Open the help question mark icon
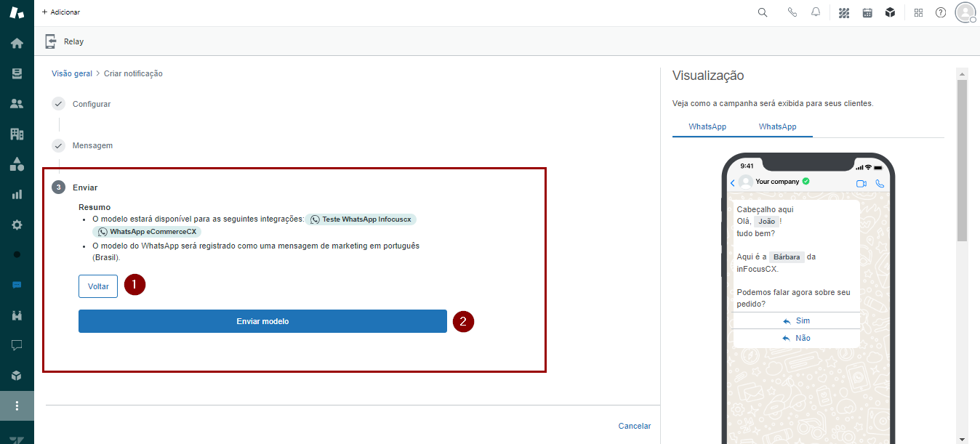This screenshot has width=980, height=444. coord(941,12)
